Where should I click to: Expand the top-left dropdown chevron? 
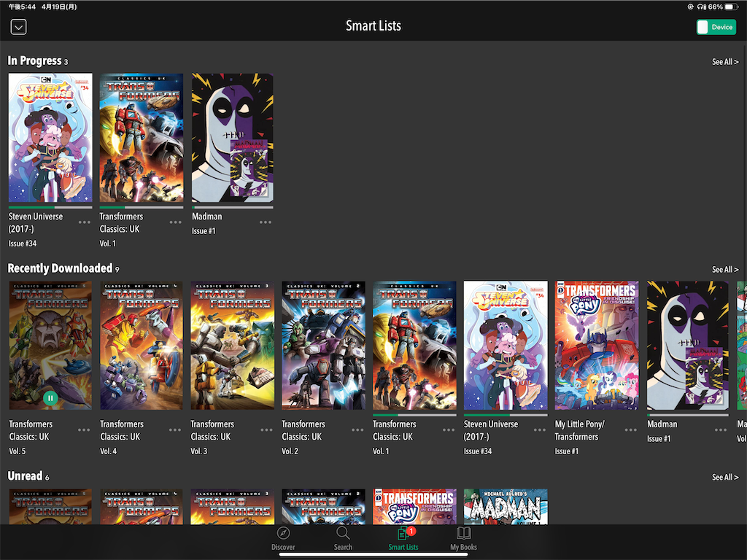(x=18, y=27)
